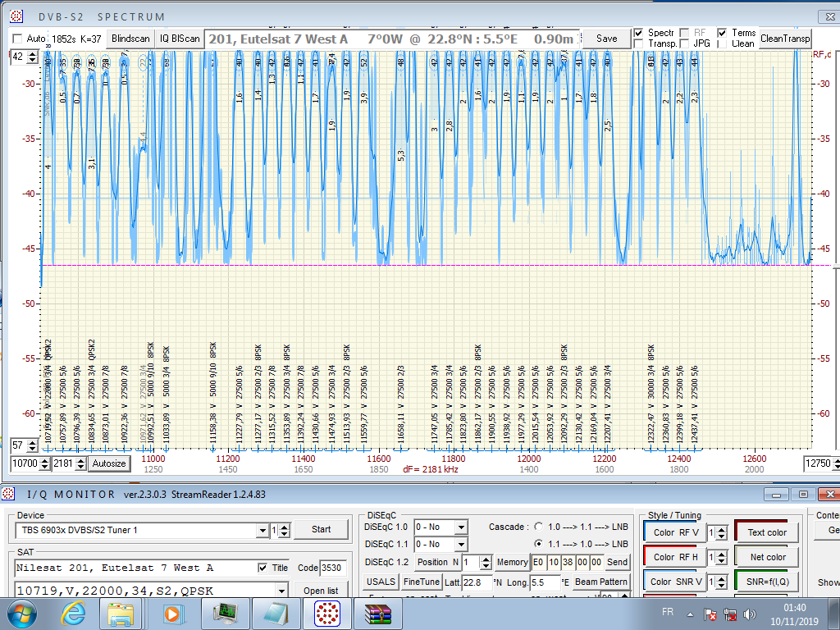
Task: Click the Windows Start orb
Action: pos(21,613)
